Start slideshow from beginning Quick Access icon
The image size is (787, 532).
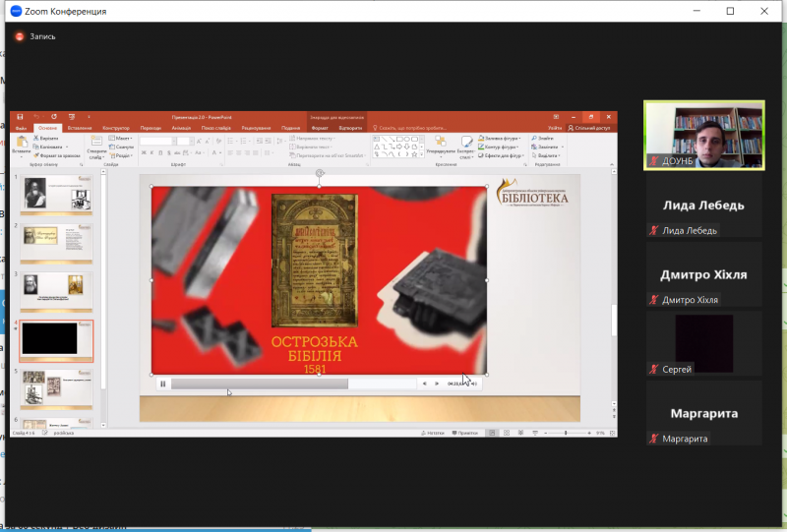(x=71, y=117)
